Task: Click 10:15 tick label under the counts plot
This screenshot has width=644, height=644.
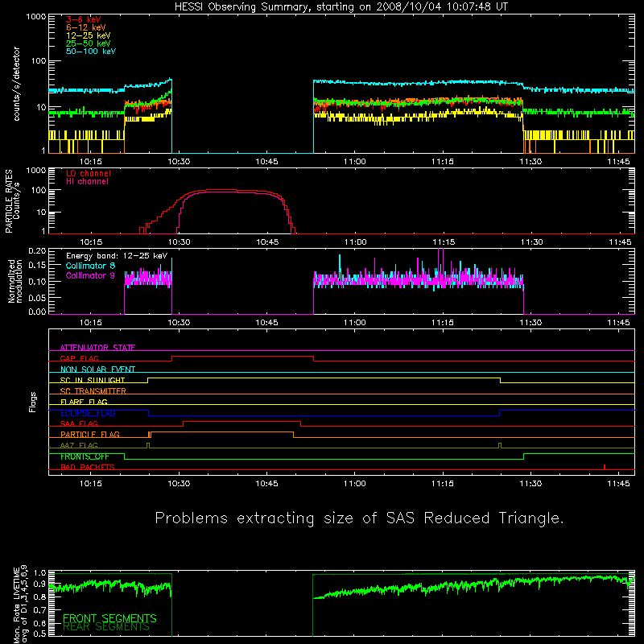Action: pos(91,162)
